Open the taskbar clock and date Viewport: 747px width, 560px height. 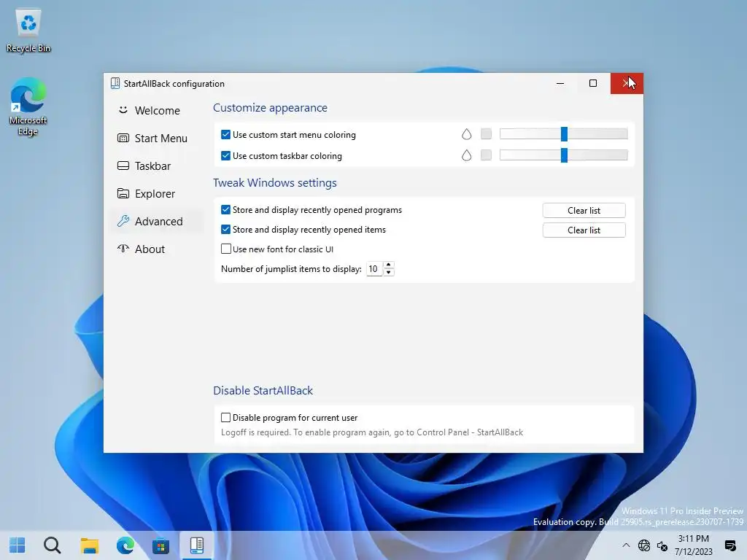pyautogui.click(x=693, y=545)
